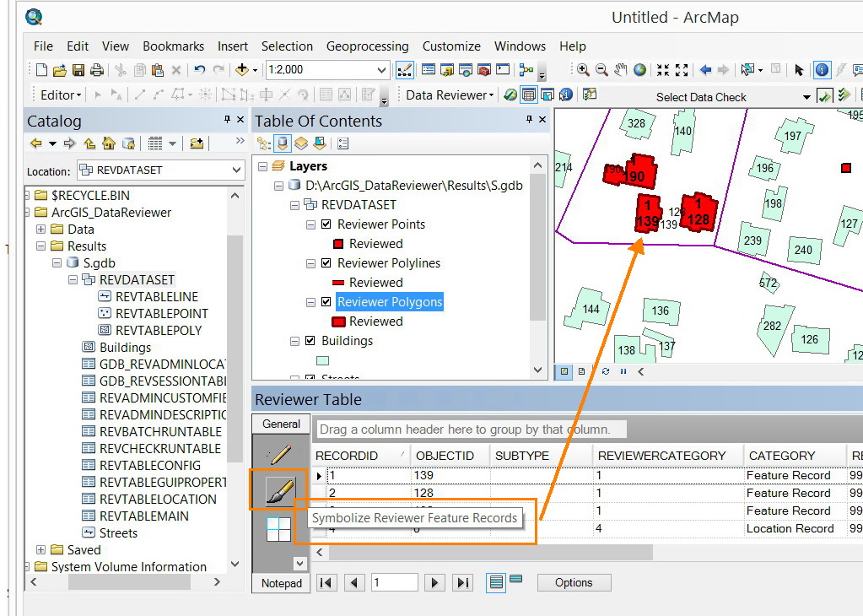Click Symbolize Reviewer Feature Records brush icon
Image resolution: width=863 pixels, height=616 pixels.
279,490
